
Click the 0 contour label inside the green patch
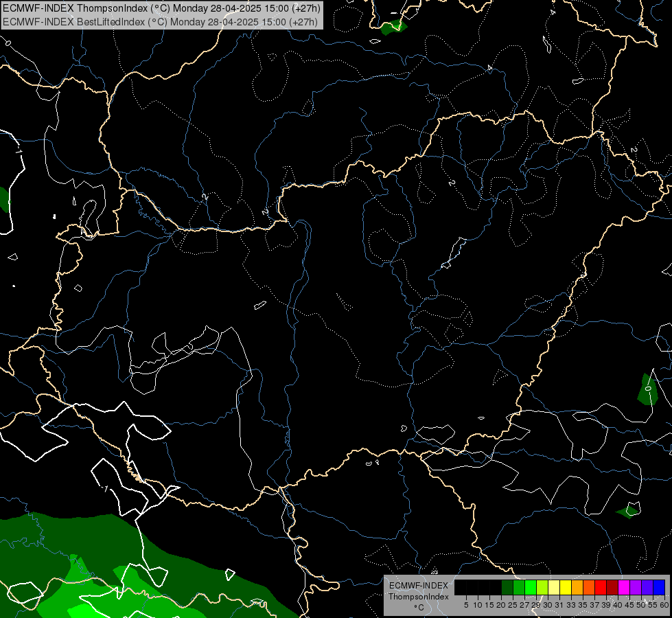647,389
